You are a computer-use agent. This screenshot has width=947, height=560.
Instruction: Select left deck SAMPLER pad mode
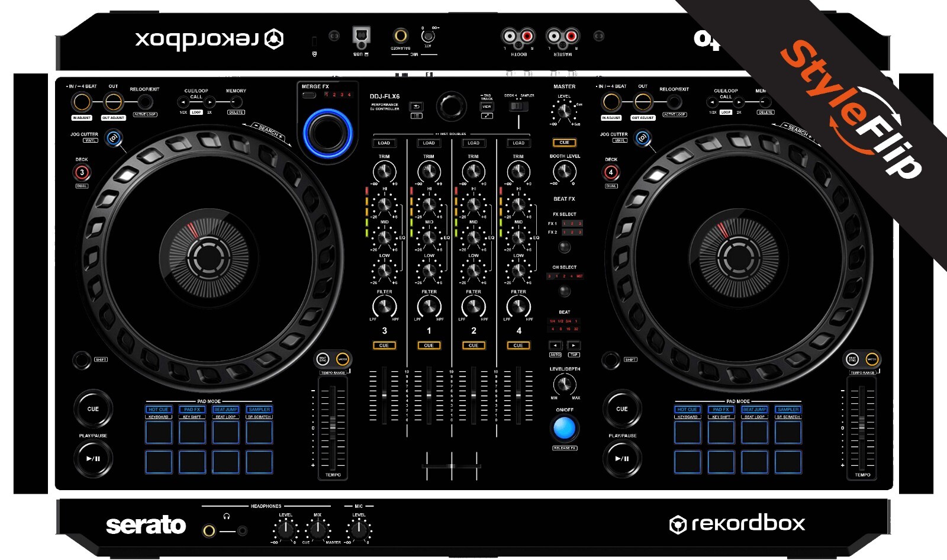(259, 409)
